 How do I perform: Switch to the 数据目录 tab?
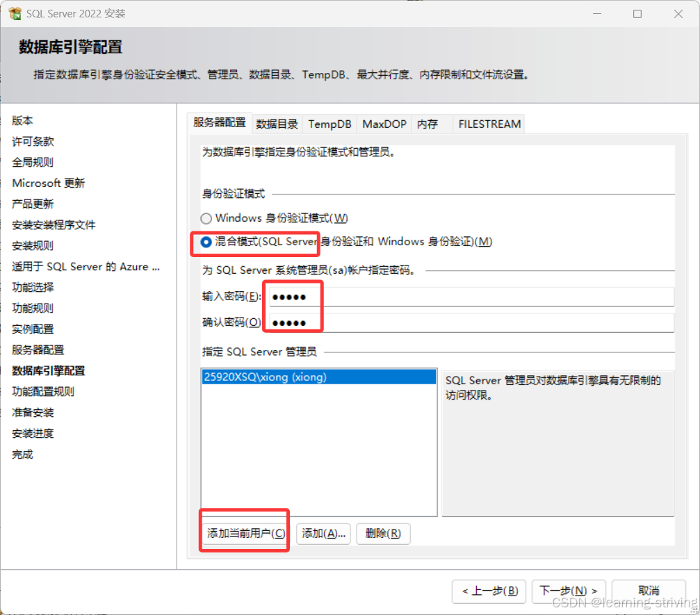click(277, 124)
